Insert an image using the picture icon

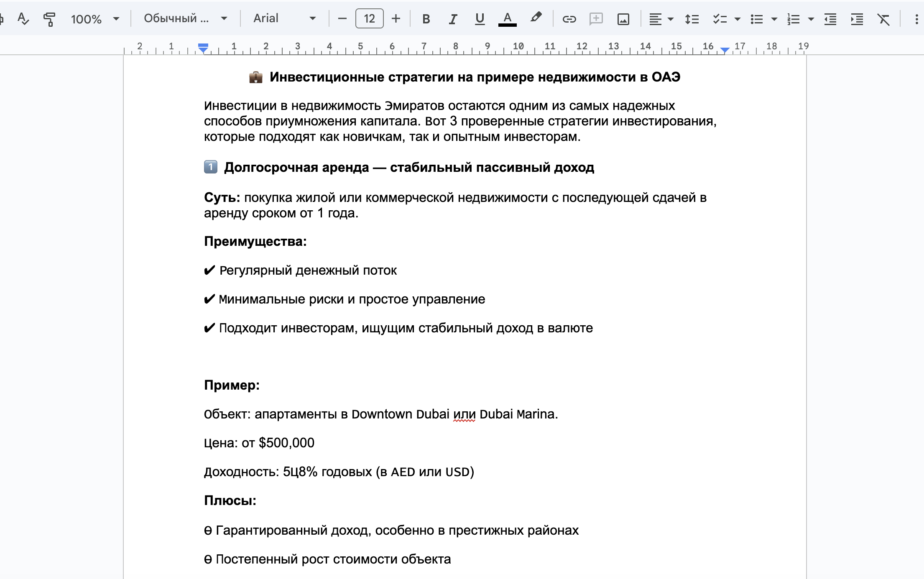pyautogui.click(x=623, y=19)
